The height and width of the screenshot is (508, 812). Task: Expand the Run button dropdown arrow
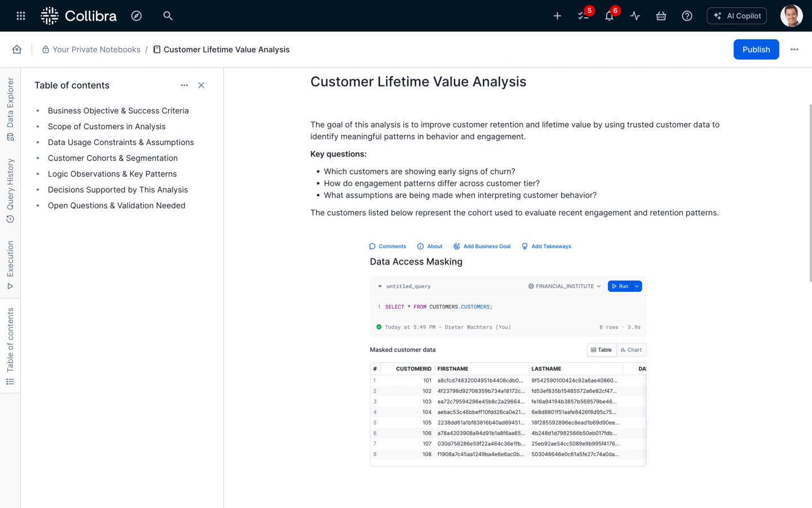click(x=637, y=286)
